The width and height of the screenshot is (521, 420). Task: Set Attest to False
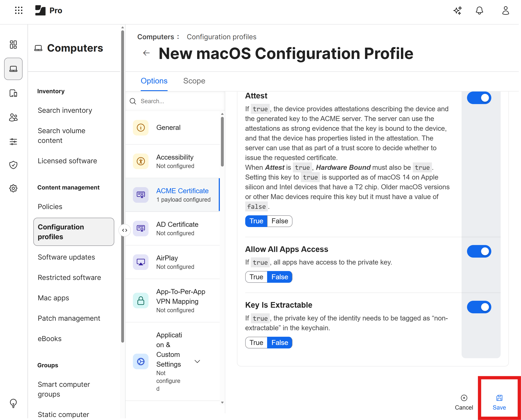pos(280,221)
